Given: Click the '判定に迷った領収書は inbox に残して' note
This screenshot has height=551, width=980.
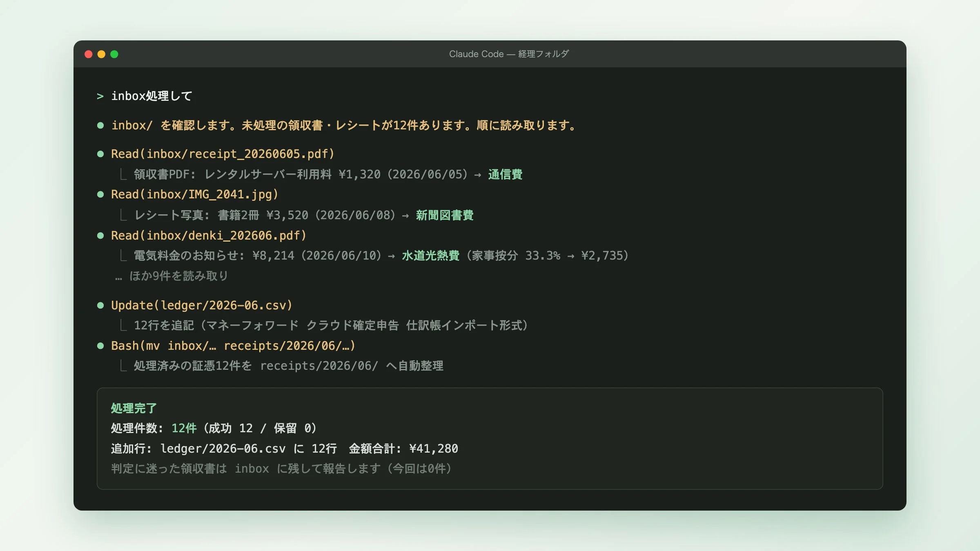Looking at the screenshot, I should [x=281, y=469].
